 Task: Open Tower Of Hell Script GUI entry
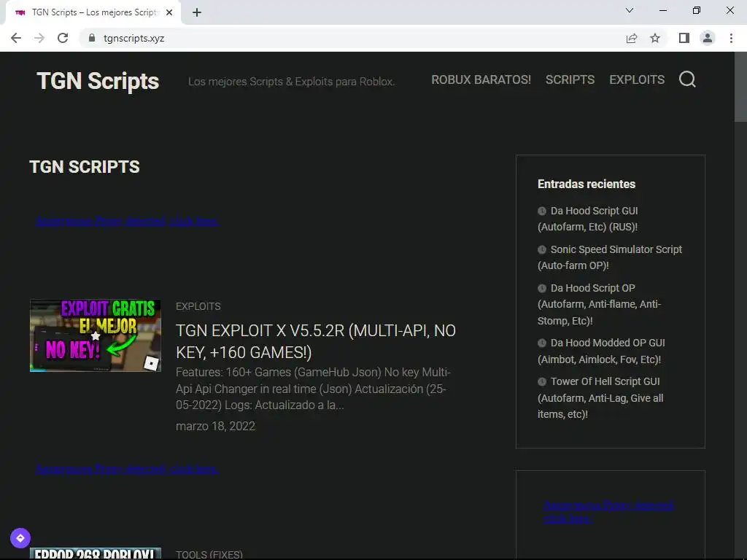click(600, 397)
